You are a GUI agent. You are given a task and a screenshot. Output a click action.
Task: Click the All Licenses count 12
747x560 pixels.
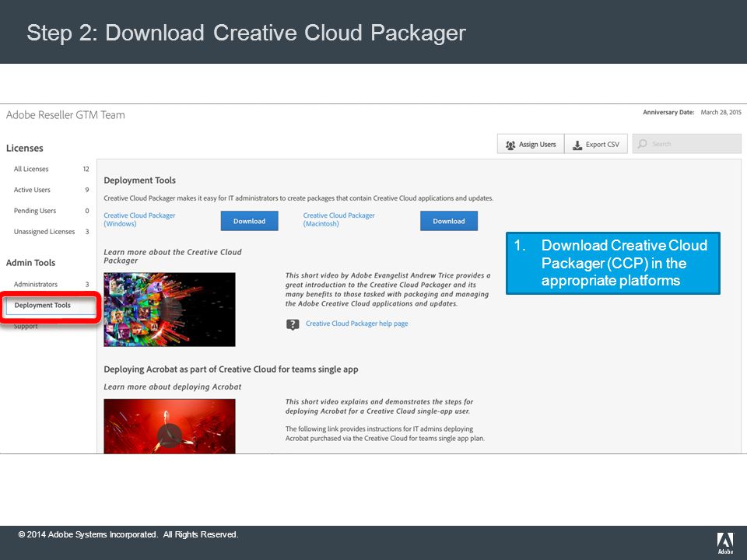[86, 169]
